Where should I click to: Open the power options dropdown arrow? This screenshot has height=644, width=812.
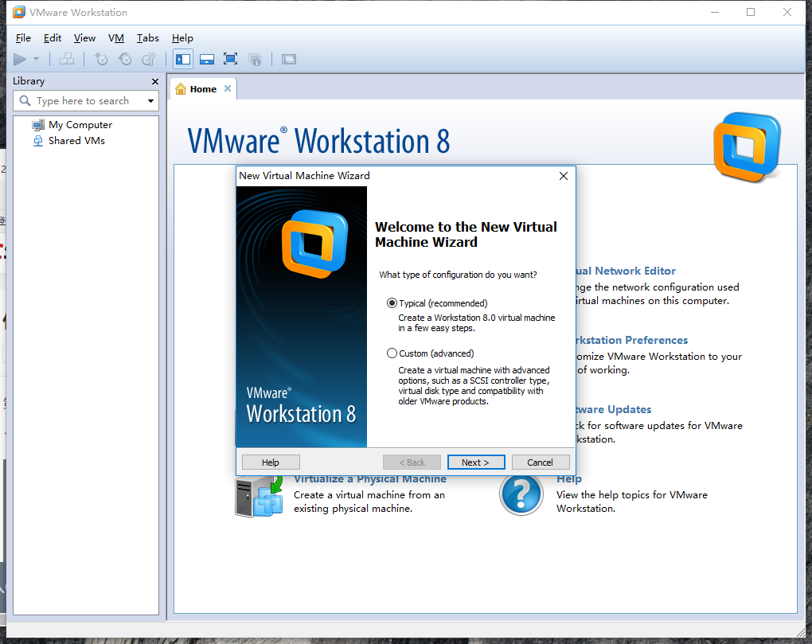(x=37, y=59)
